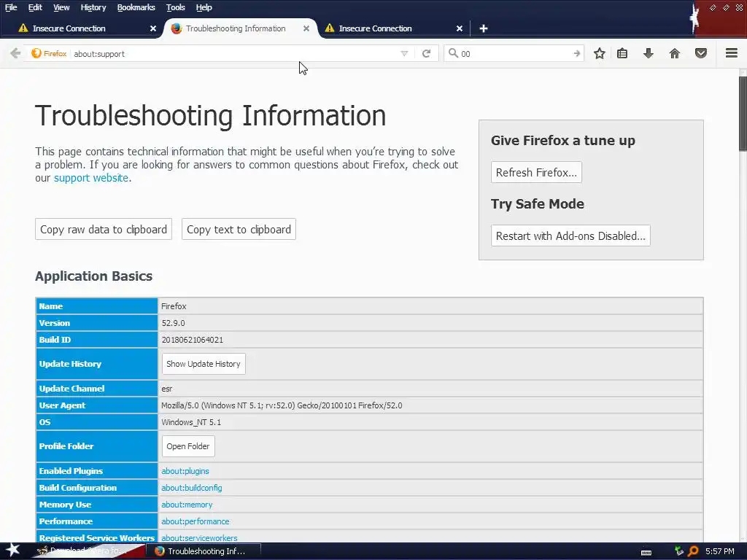Click the taskbar star start button

[12, 551]
